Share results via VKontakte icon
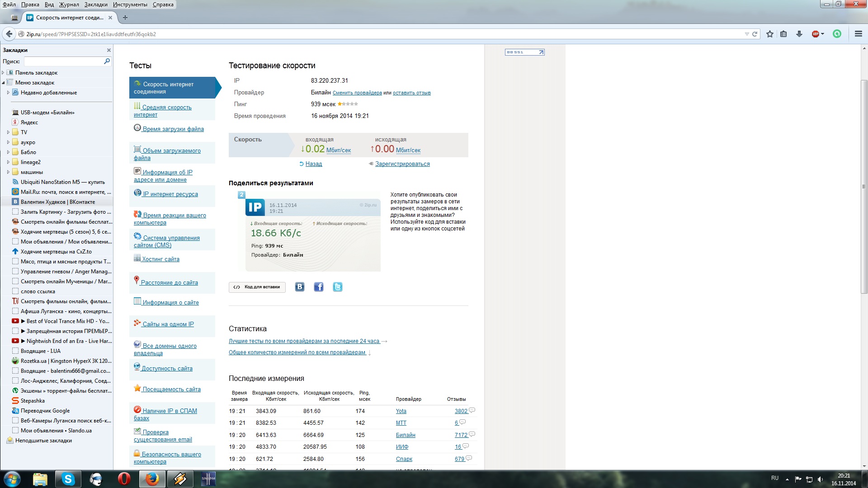Image resolution: width=868 pixels, height=488 pixels. pos(300,287)
